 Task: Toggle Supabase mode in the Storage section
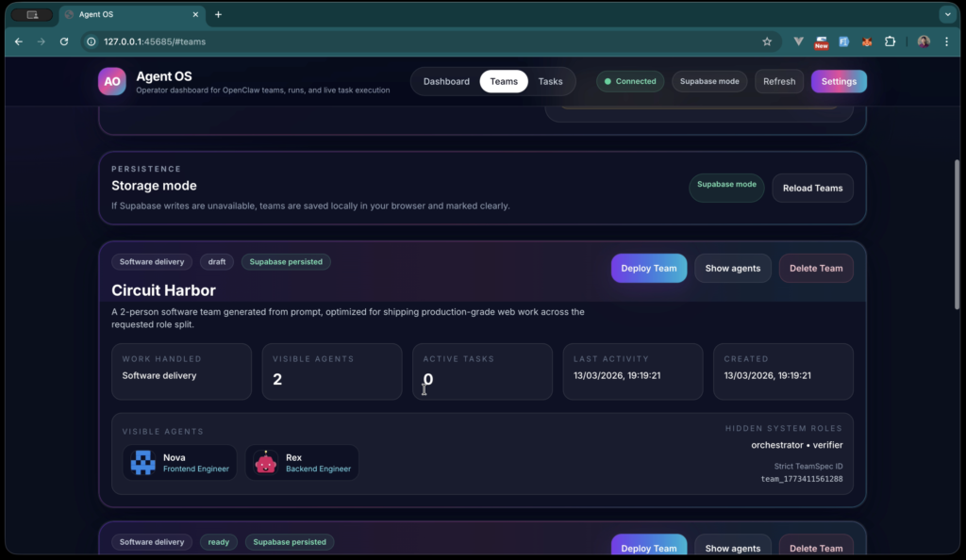click(x=726, y=187)
